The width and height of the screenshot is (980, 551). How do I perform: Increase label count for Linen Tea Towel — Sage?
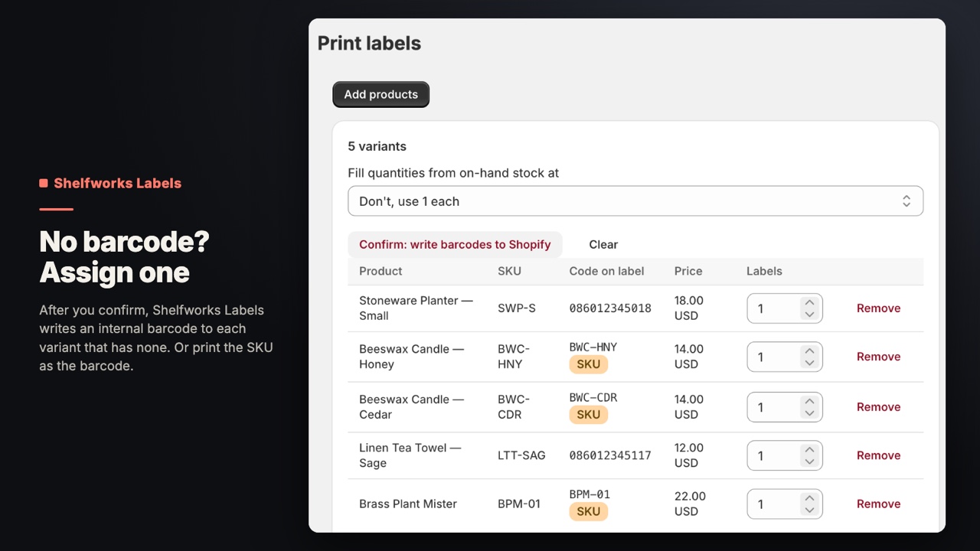[809, 450]
